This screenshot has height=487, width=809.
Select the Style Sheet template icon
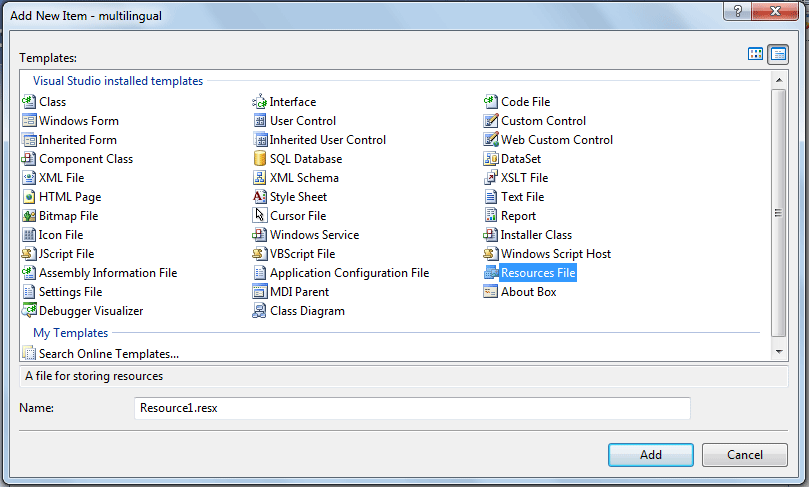tap(260, 197)
